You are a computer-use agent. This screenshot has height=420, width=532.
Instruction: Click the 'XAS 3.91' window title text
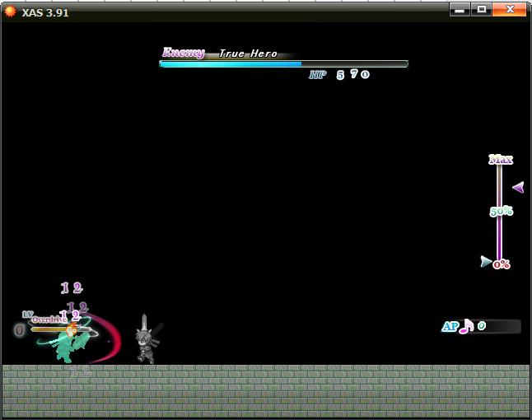pos(45,13)
